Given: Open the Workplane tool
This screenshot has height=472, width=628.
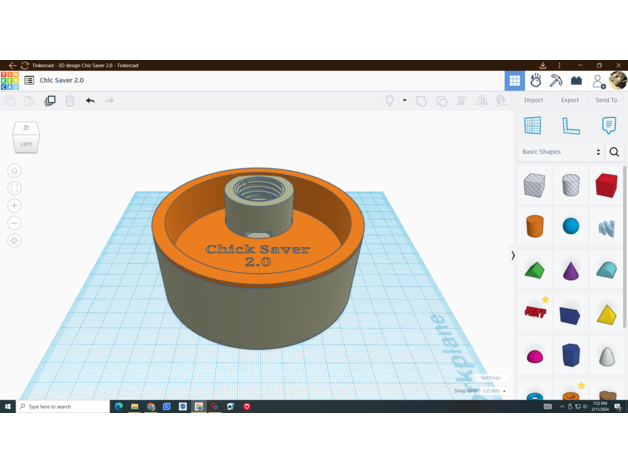Looking at the screenshot, I should pos(533,126).
